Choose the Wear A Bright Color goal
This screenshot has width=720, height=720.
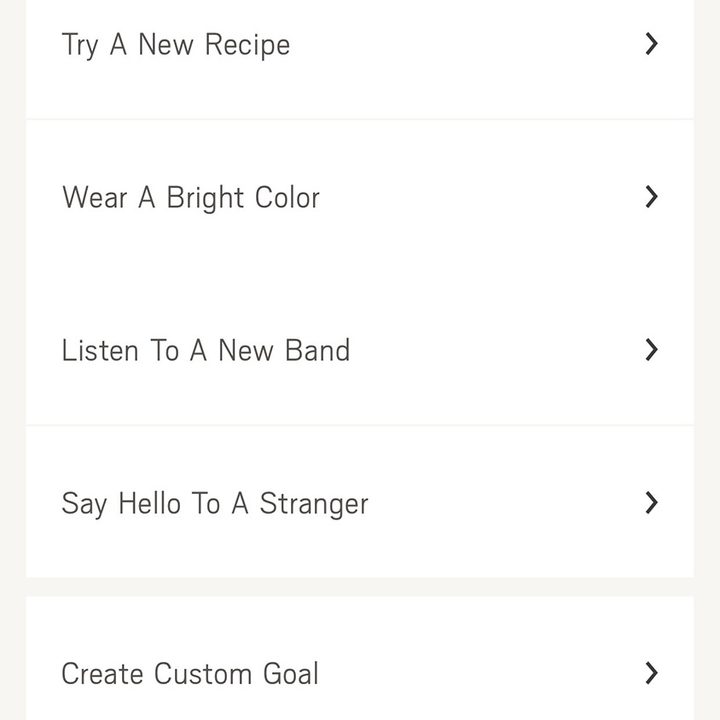coord(360,197)
